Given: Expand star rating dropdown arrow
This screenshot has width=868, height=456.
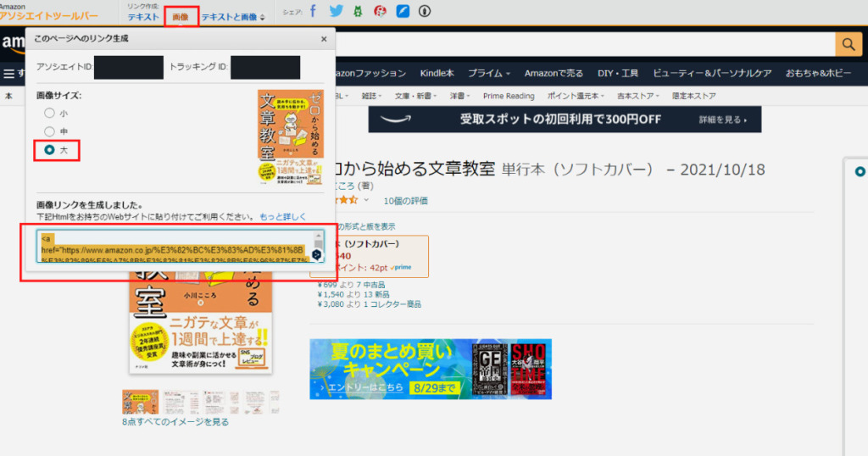Looking at the screenshot, I should pos(366,200).
